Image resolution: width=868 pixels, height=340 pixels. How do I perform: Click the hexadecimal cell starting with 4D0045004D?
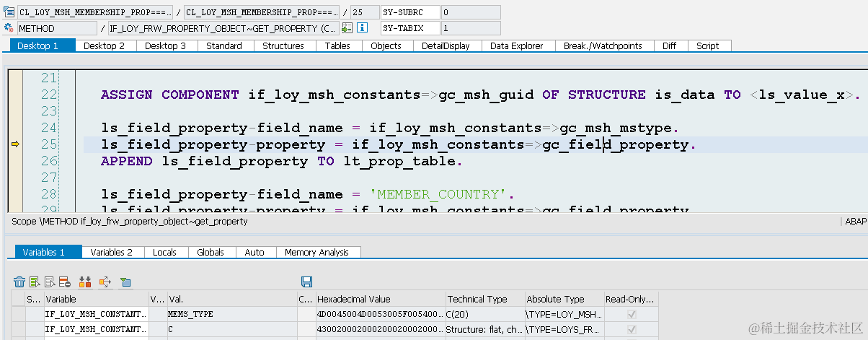380,314
